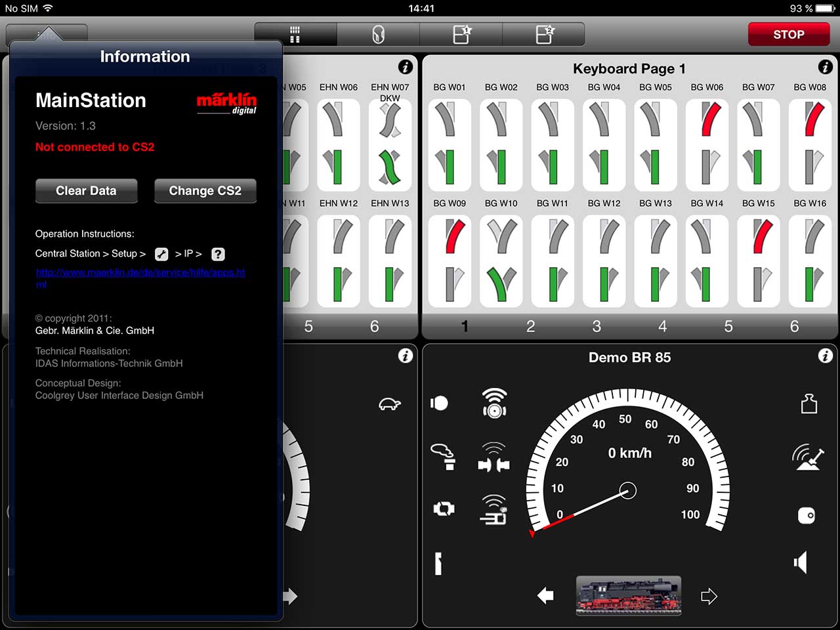Toggle BG W10 Y-turnout upper state
Viewport: 840px width, 630px height.
coord(501,236)
